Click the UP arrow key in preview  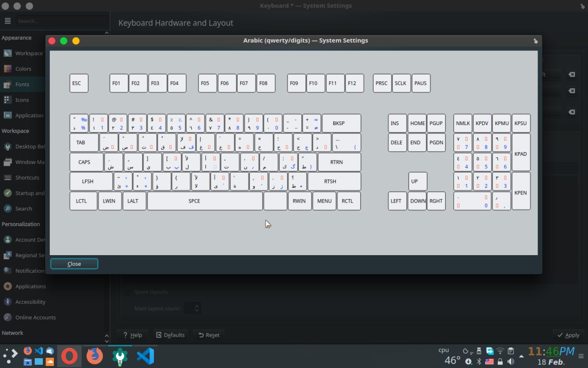417,182
